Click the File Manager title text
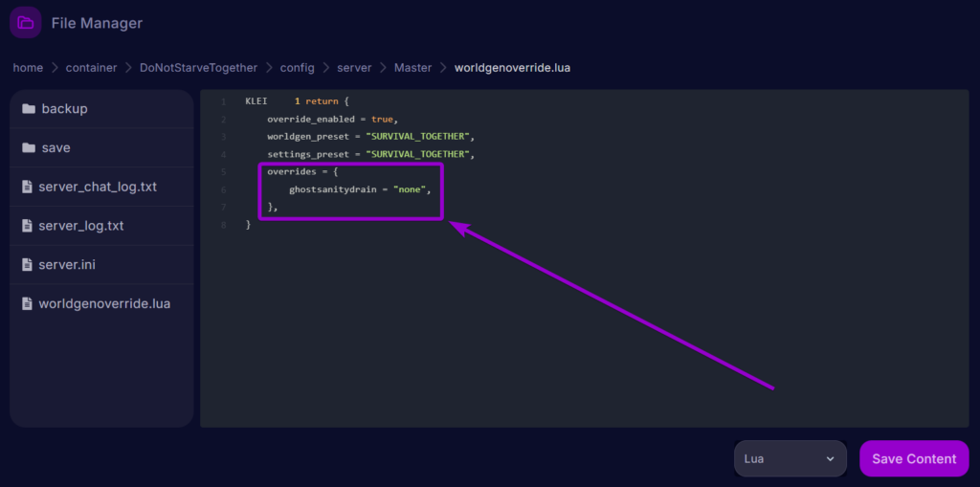 pos(97,23)
